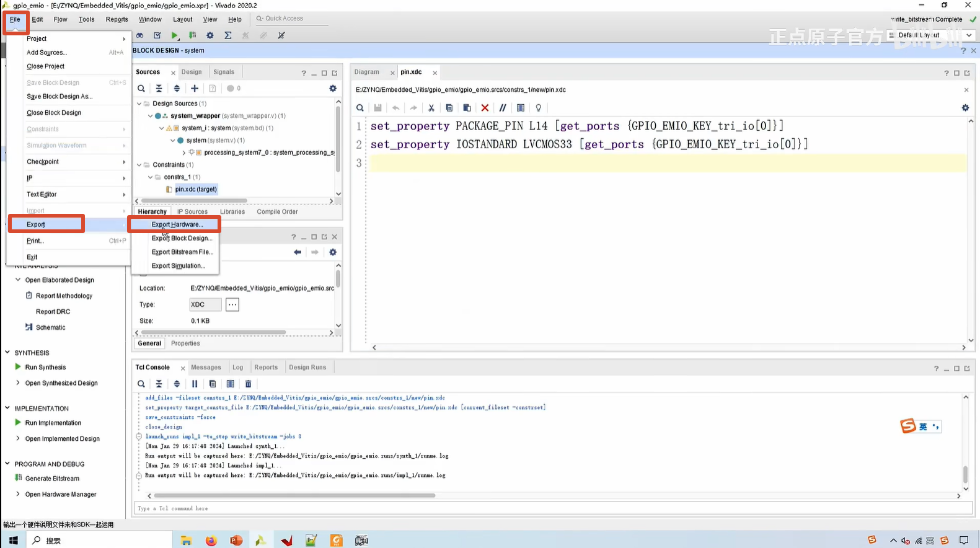Image resolution: width=980 pixels, height=548 pixels.
Task: Click the Program device green arrow icon
Action: coord(193,35)
